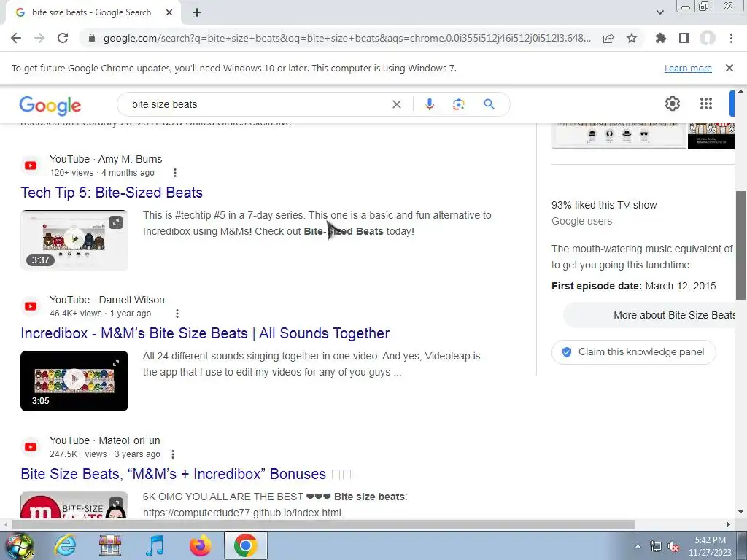Open the Chrome extensions puzzle icon
Screen dimensions: 747x560
pos(661,38)
